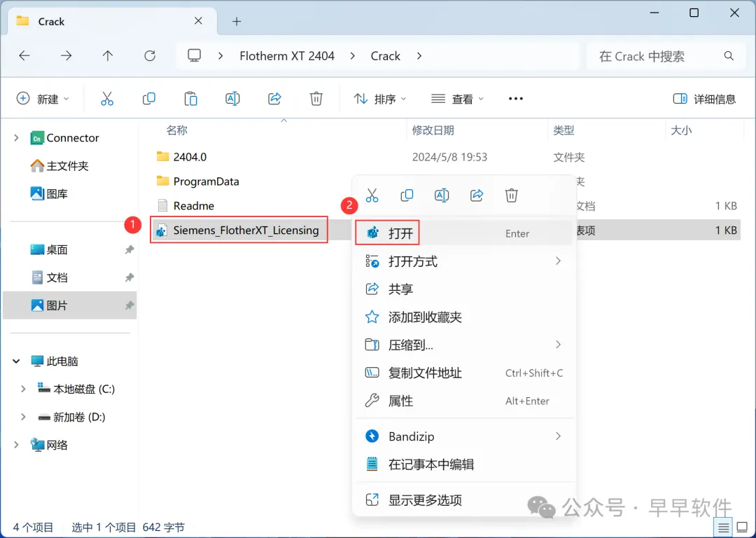Open 主文件夹 in the navigation pane
The width and height of the screenshot is (756, 538).
pos(59,166)
